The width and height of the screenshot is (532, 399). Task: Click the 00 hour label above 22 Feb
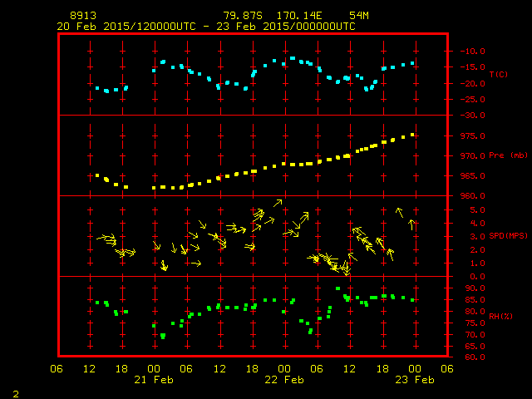[284, 369]
